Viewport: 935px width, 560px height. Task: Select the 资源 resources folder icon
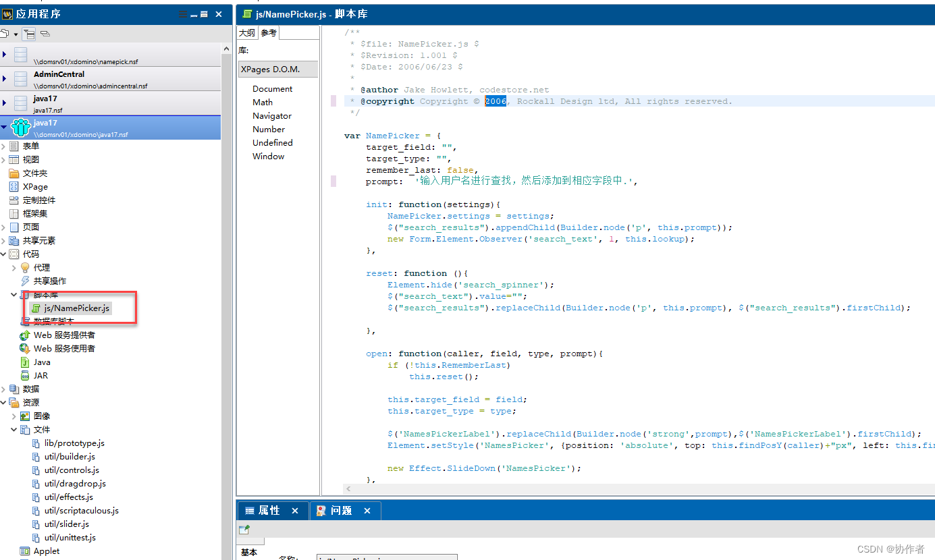tap(14, 402)
